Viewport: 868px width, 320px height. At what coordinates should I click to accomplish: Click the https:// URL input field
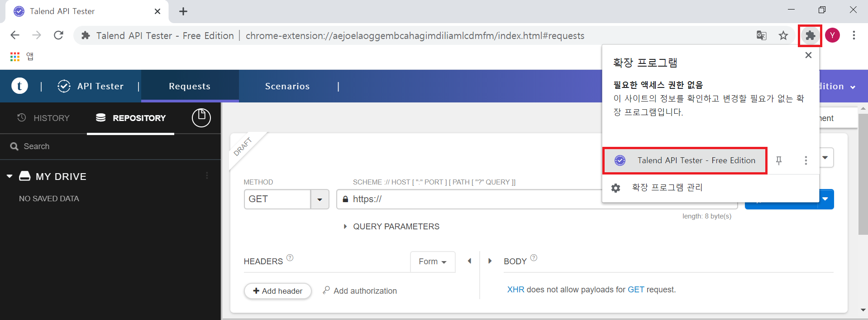(x=537, y=199)
